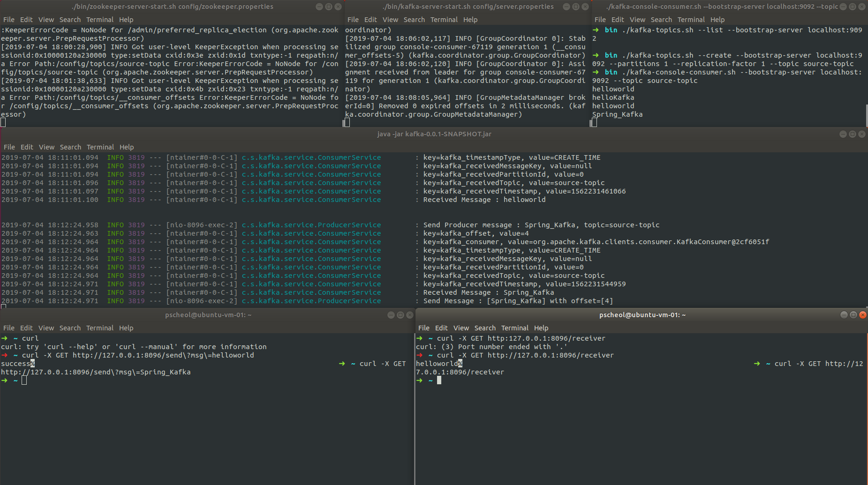Open Terminal menu in active pscheol receiver terminal

[515, 328]
